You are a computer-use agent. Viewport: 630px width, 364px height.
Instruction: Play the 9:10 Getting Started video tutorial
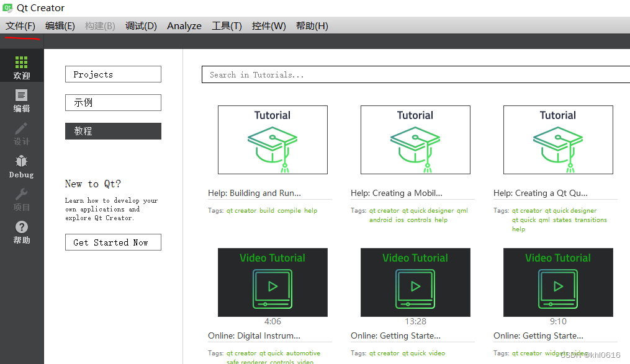point(558,283)
